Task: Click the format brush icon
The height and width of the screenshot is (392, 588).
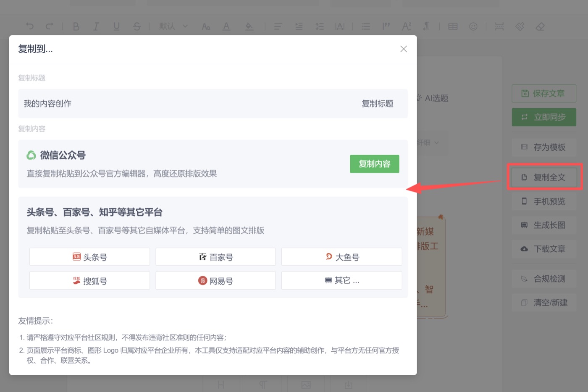Action: coord(520,26)
